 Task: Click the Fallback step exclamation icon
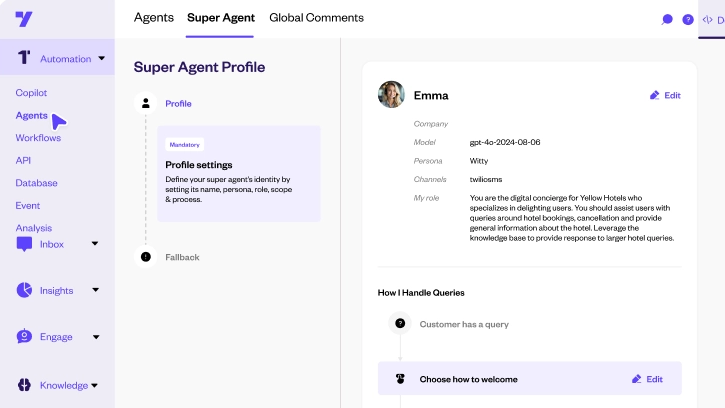click(146, 257)
